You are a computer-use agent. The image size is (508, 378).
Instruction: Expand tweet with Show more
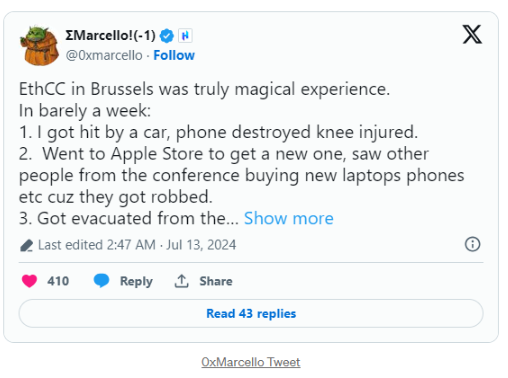point(288,219)
